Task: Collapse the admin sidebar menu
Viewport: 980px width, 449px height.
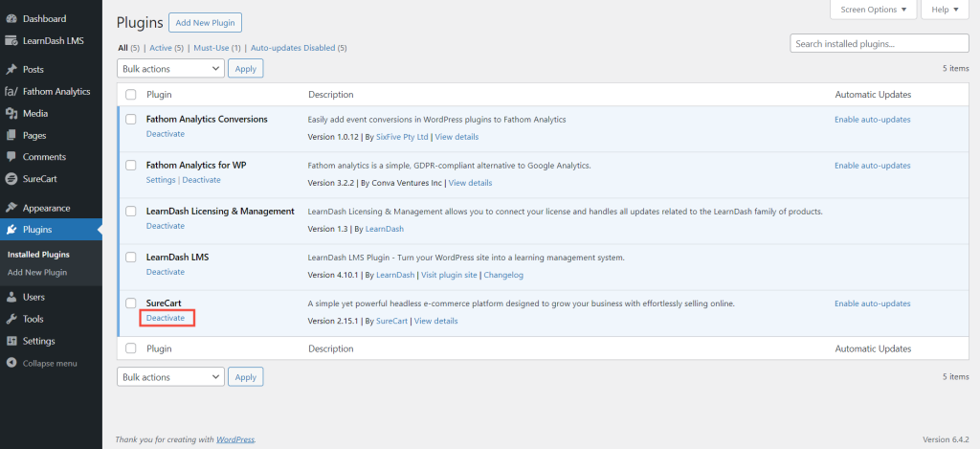Action: tap(50, 364)
